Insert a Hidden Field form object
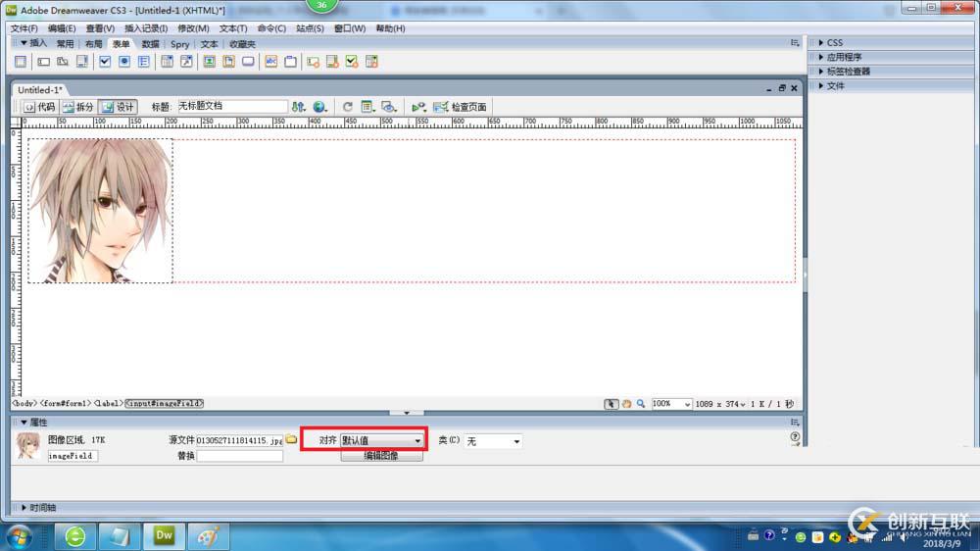The height and width of the screenshot is (551, 980). coord(63,62)
